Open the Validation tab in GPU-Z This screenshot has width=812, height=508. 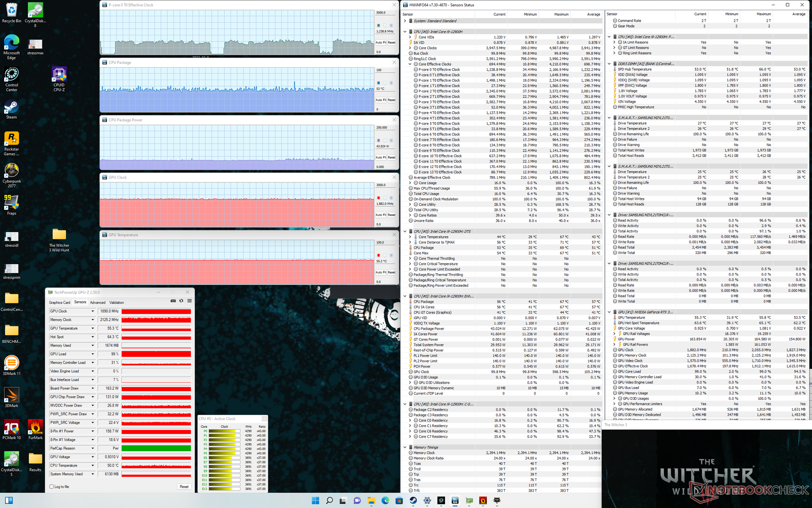(117, 303)
